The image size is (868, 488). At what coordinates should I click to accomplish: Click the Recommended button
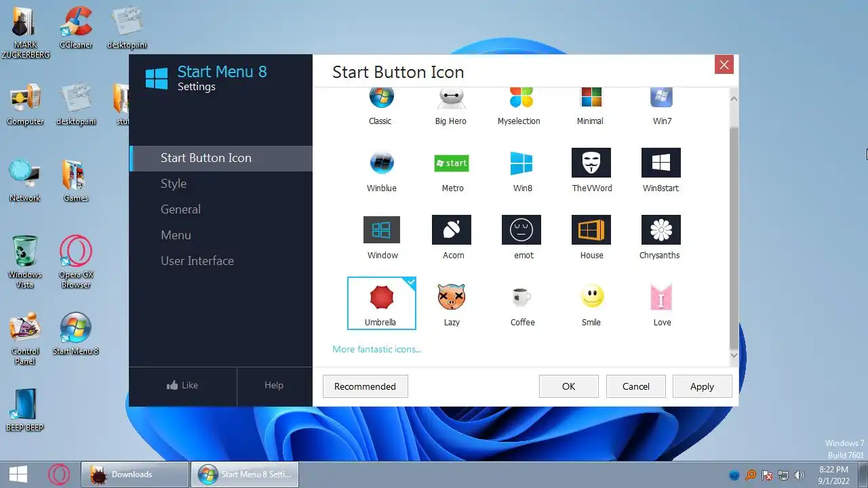coord(365,386)
